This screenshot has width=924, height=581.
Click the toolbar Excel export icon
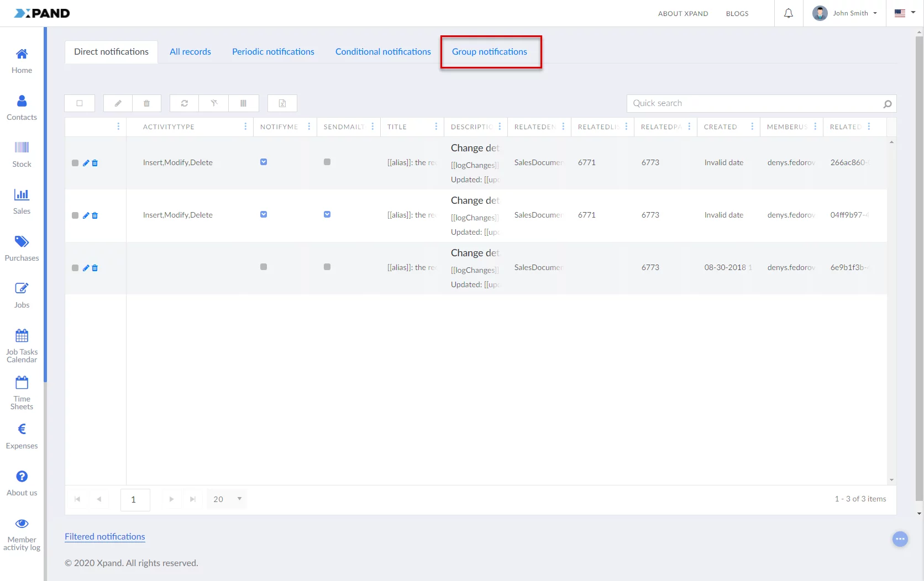point(282,103)
